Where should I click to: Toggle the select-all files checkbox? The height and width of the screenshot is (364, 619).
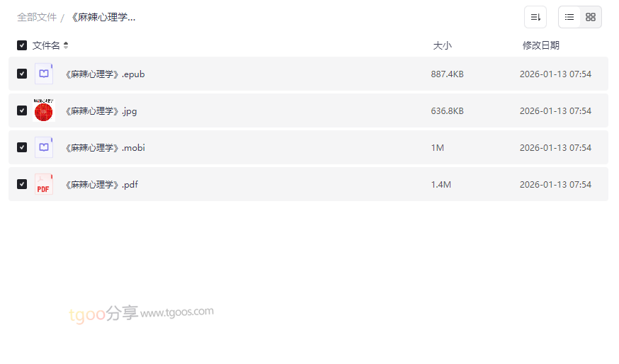[x=22, y=45]
